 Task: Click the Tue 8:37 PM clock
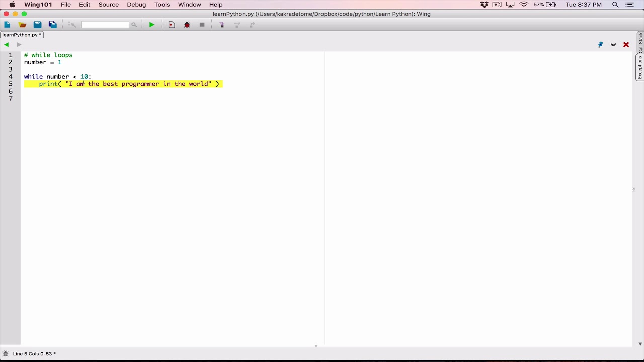[584, 5]
